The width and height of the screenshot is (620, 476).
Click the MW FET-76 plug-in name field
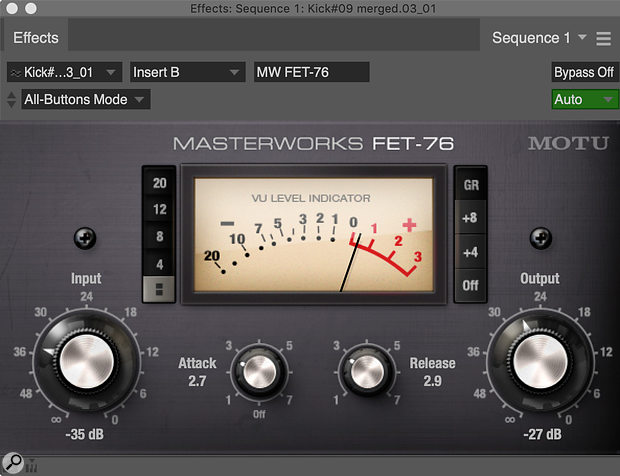point(312,72)
